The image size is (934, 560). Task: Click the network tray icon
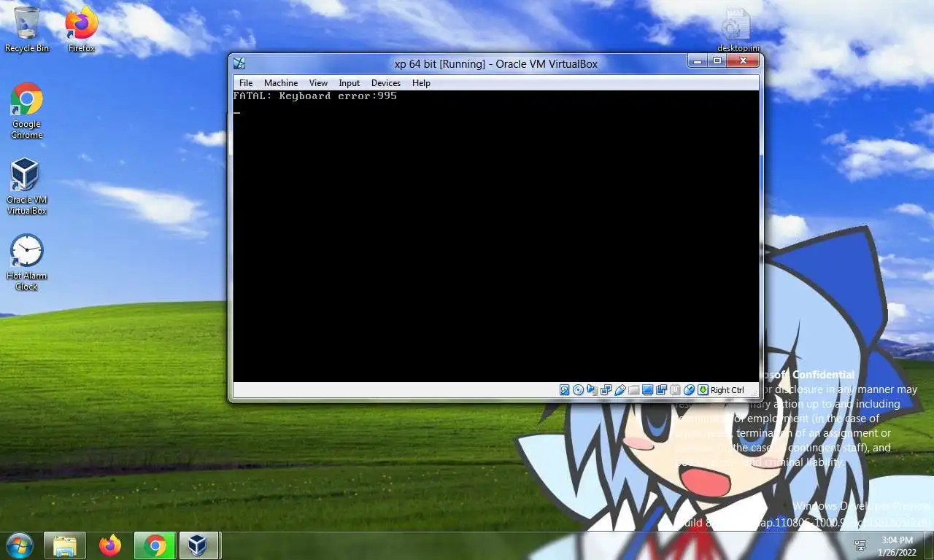[x=860, y=545]
